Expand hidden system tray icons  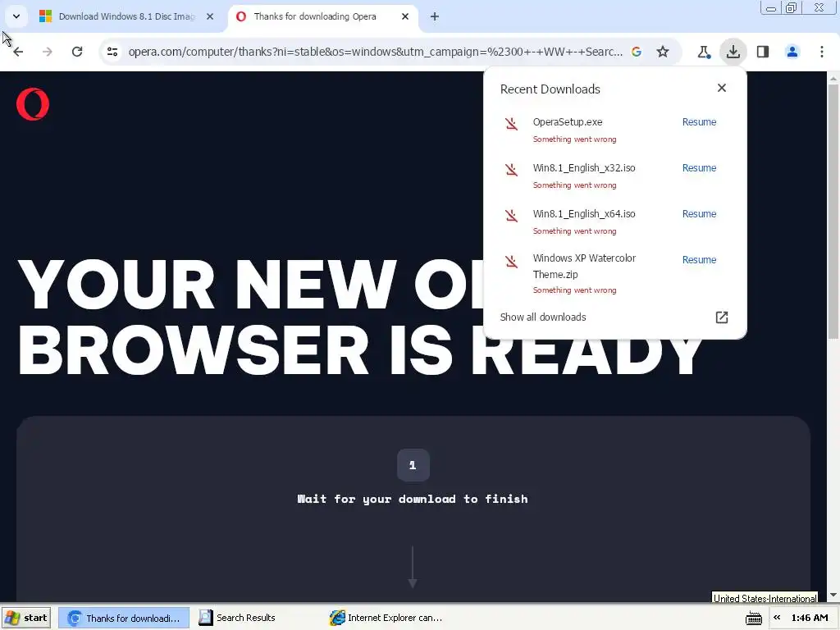coord(777,618)
